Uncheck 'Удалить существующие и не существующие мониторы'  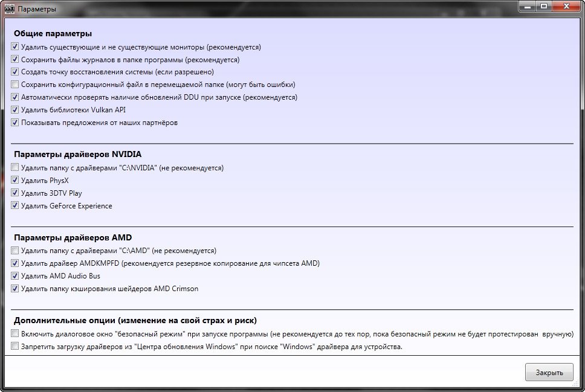15,47
